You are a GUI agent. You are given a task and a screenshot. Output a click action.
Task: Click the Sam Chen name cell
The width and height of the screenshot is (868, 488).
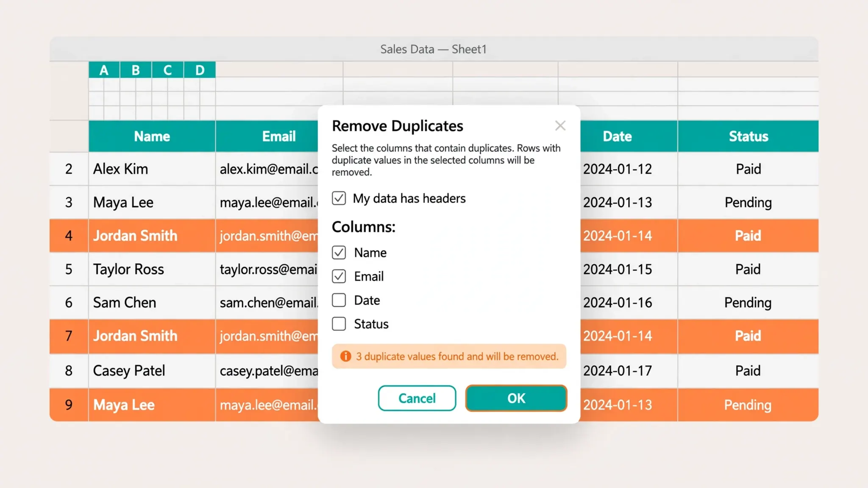click(152, 302)
